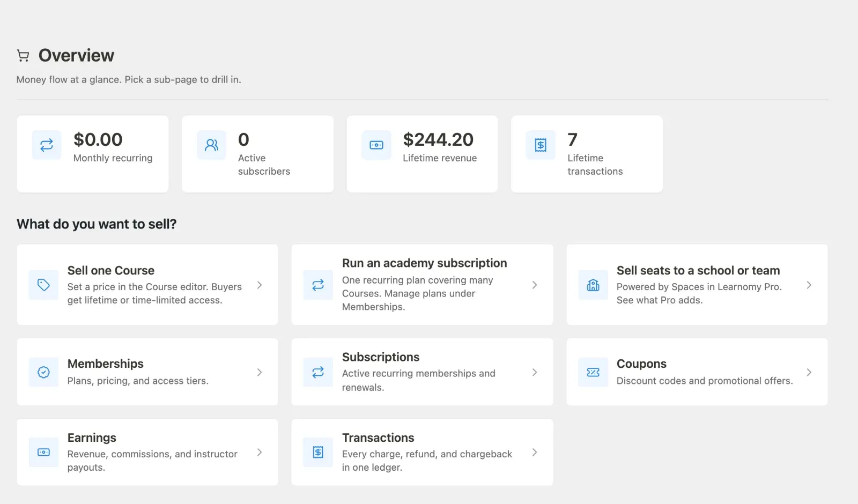The height and width of the screenshot is (504, 858).
Task: Open Run an academy subscription title
Action: coord(425,263)
